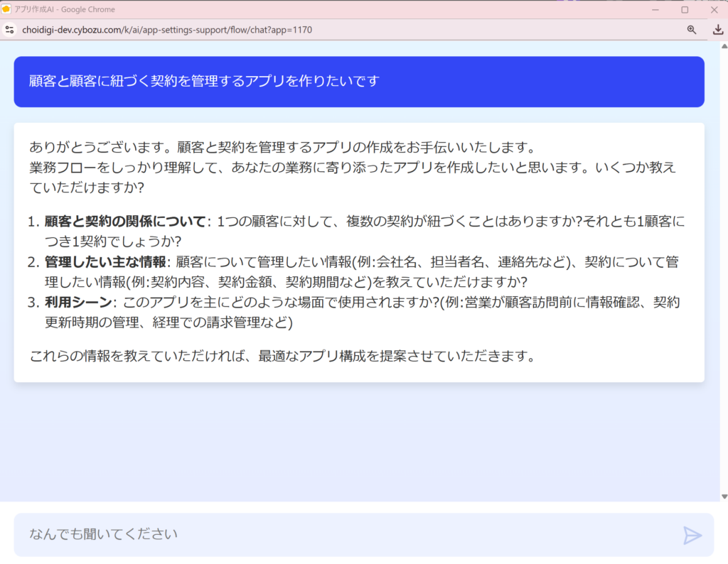Click the scrollbar up arrow
The image size is (728, 564).
click(x=724, y=45)
